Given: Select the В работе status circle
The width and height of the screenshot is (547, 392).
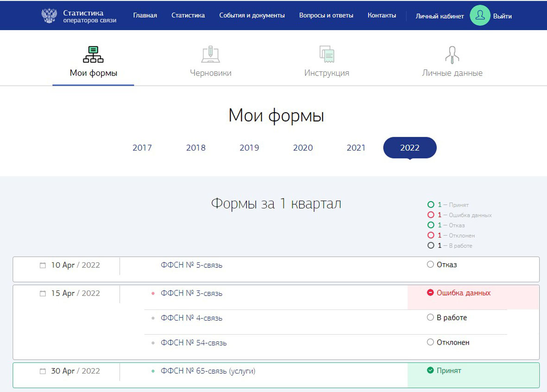Looking at the screenshot, I should 430,317.
